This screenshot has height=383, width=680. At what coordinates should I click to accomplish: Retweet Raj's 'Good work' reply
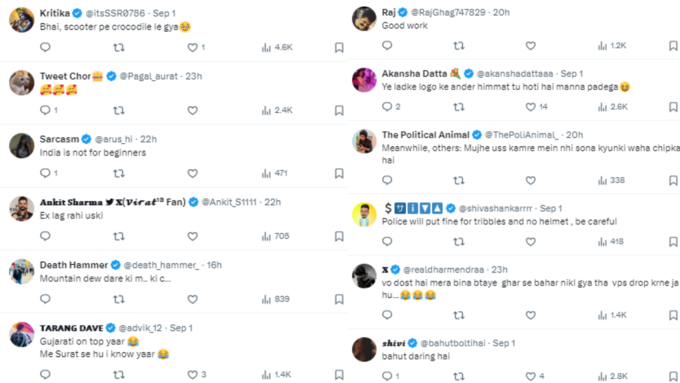click(459, 46)
